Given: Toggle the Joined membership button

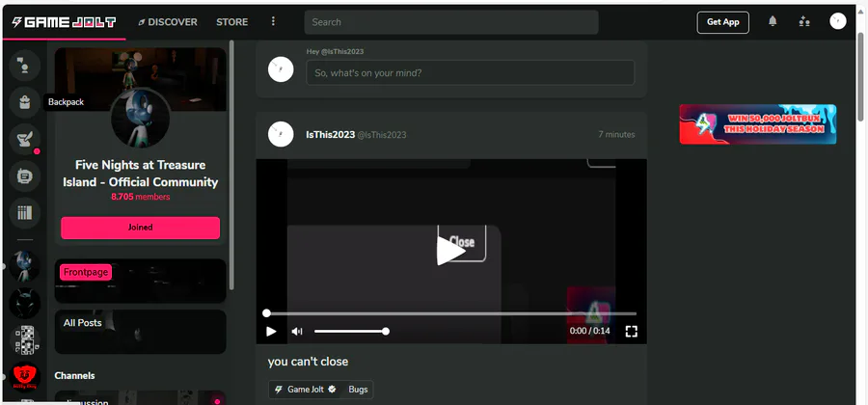Looking at the screenshot, I should (140, 228).
